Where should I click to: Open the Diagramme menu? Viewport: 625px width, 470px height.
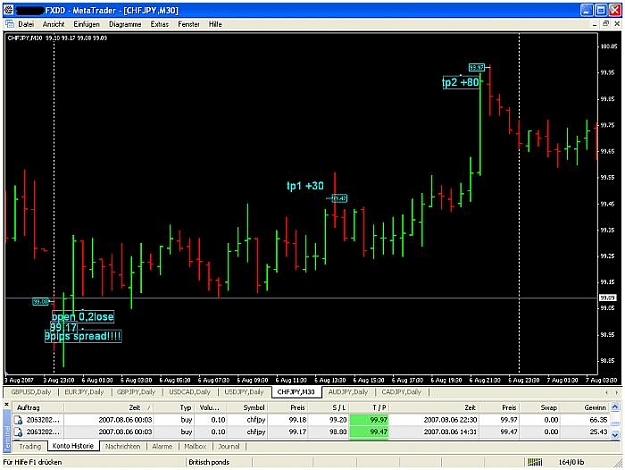click(x=125, y=24)
